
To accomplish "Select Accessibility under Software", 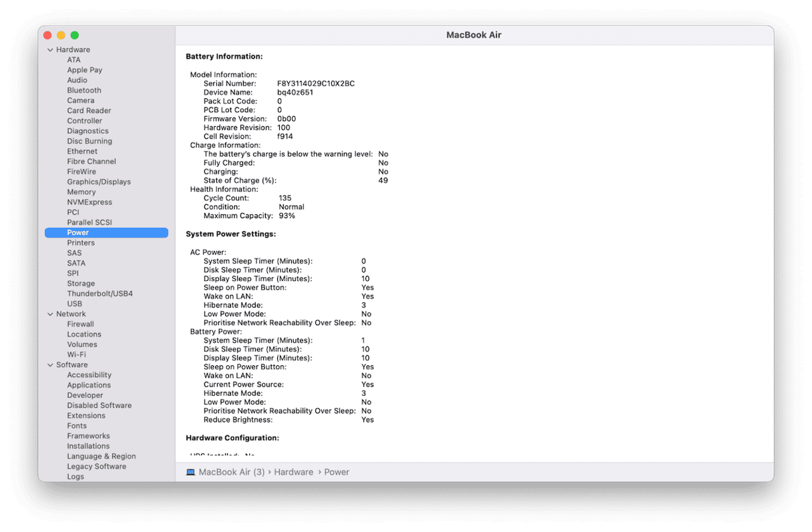I will coord(89,375).
